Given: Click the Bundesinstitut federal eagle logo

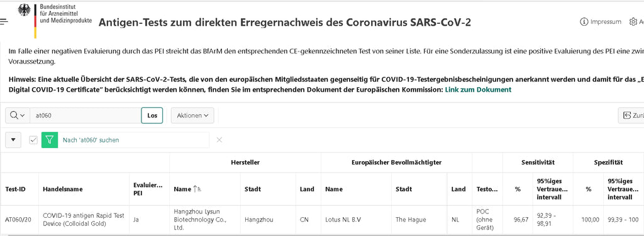Looking at the screenshot, I should tap(25, 10).
